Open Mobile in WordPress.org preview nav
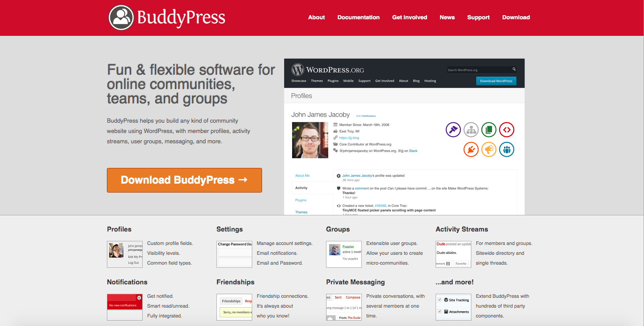This screenshot has width=644, height=326. pyautogui.click(x=348, y=81)
